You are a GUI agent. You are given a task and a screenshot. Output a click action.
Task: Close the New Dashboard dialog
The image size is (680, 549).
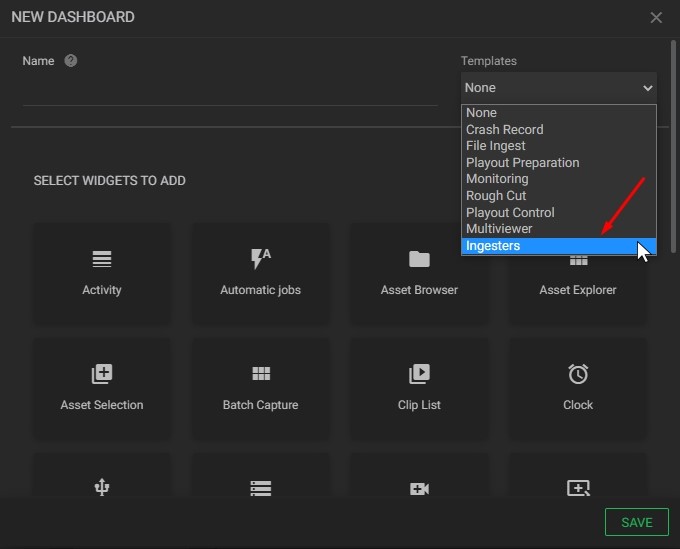656,17
